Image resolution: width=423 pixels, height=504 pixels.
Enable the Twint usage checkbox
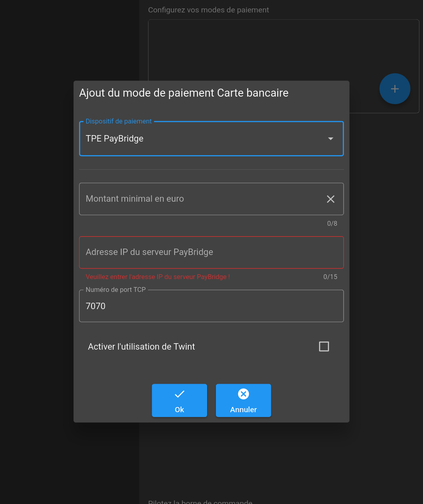click(x=324, y=346)
